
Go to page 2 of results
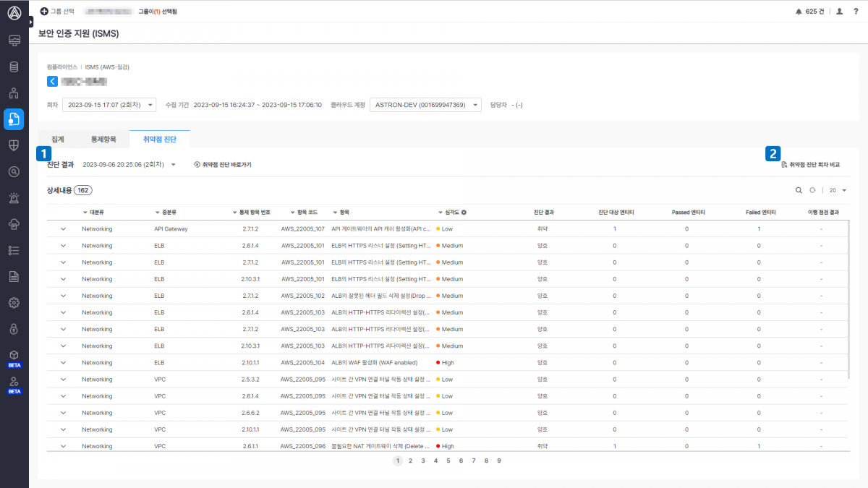click(410, 460)
